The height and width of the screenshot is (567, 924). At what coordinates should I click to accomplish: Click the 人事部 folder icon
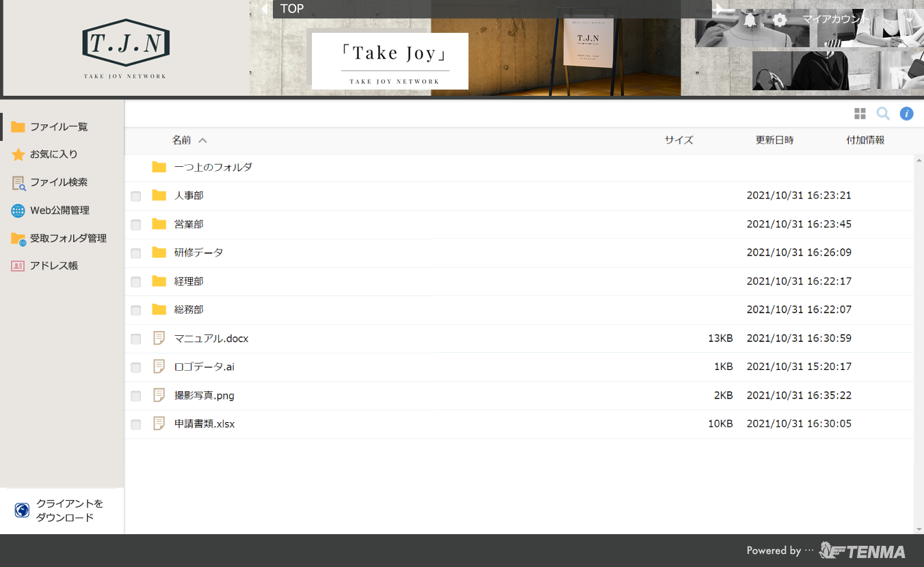click(x=159, y=196)
